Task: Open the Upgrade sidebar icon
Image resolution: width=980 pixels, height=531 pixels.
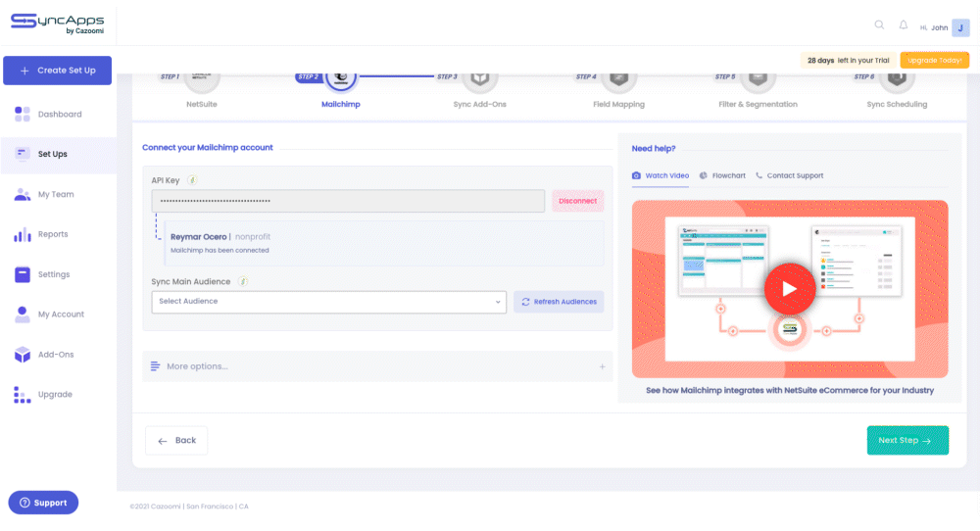Action: point(23,394)
